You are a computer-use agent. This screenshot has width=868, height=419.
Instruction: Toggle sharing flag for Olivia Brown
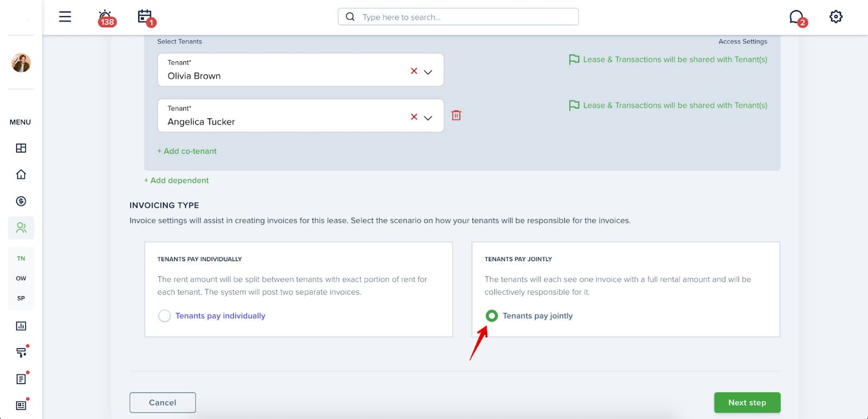(574, 60)
